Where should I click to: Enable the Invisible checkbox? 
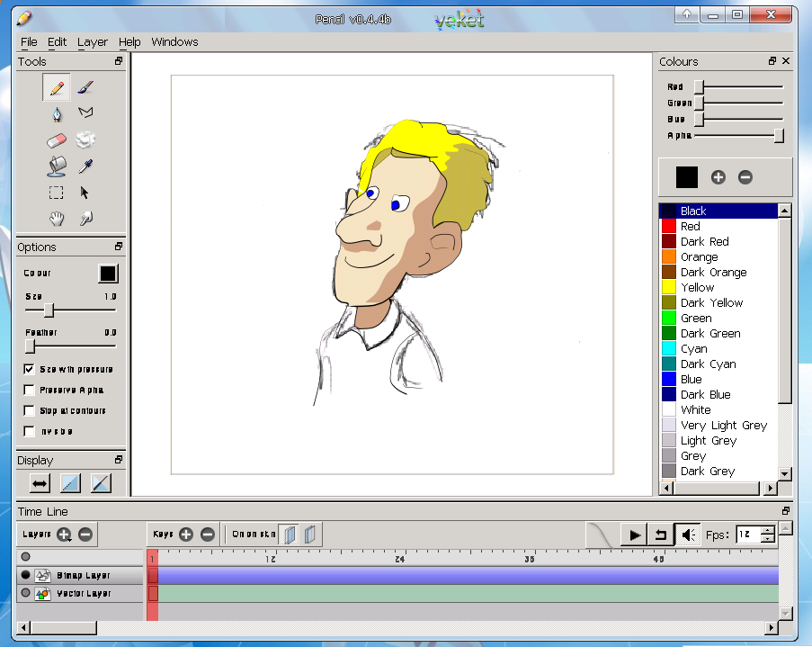tap(29, 431)
